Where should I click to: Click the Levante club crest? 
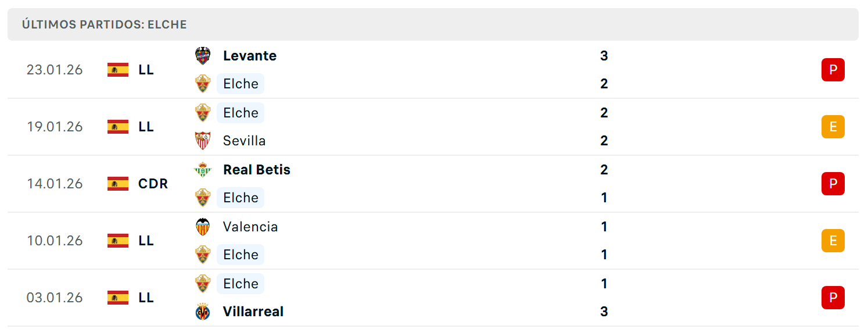pos(202,56)
